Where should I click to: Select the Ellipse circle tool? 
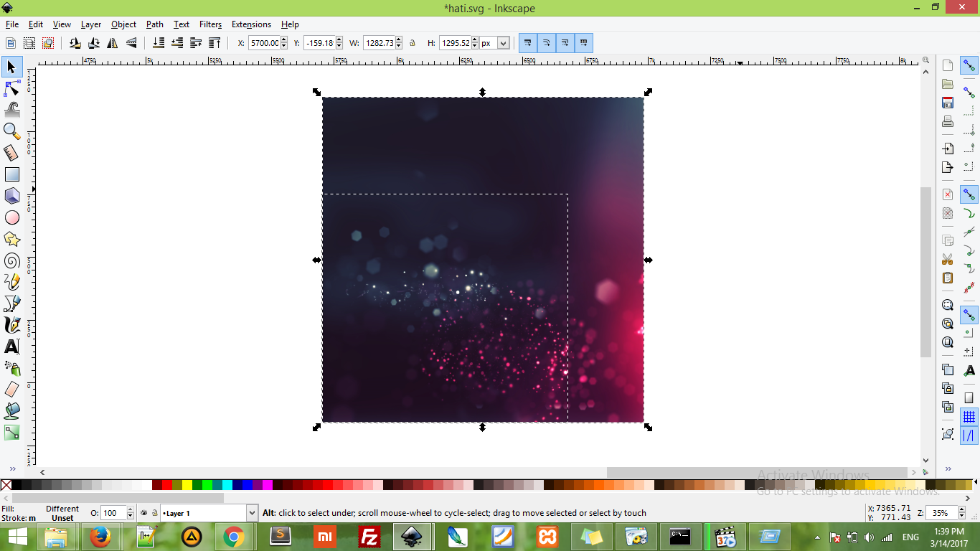click(11, 217)
